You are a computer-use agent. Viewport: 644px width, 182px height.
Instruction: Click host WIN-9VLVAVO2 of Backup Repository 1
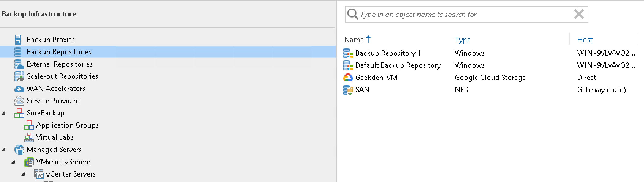pyautogui.click(x=606, y=53)
